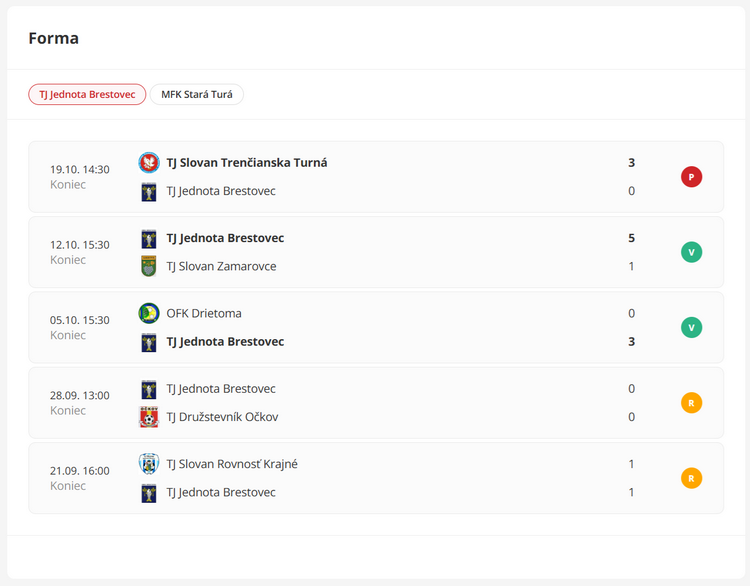The height and width of the screenshot is (586, 750).
Task: Click green V badge for the Zamarovce match
Action: [x=691, y=252]
